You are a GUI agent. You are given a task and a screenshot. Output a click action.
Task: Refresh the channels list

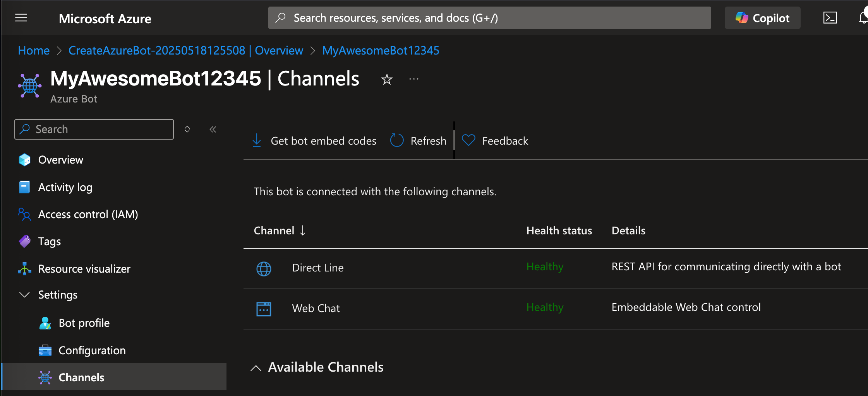[418, 141]
